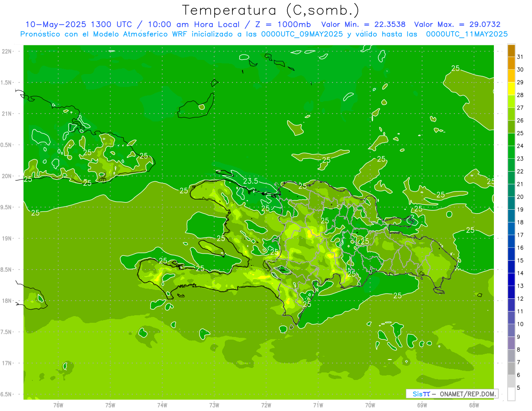Select the '0000UTC_09MAY2025' initialization text
532x411 pixels.
(x=301, y=34)
